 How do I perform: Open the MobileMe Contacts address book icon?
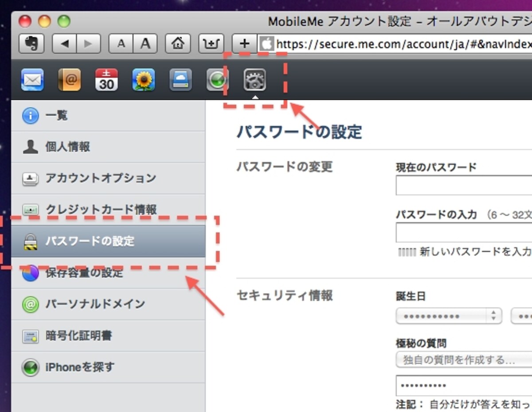click(70, 80)
